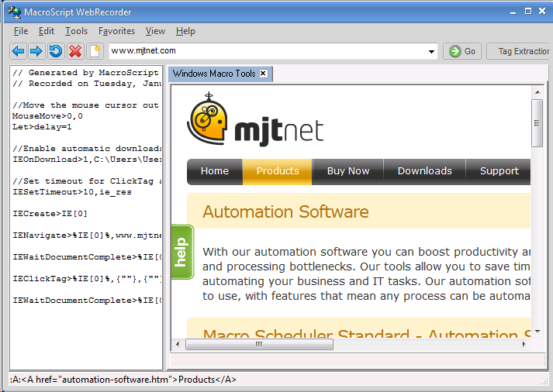Open the Products navigation link

click(278, 171)
